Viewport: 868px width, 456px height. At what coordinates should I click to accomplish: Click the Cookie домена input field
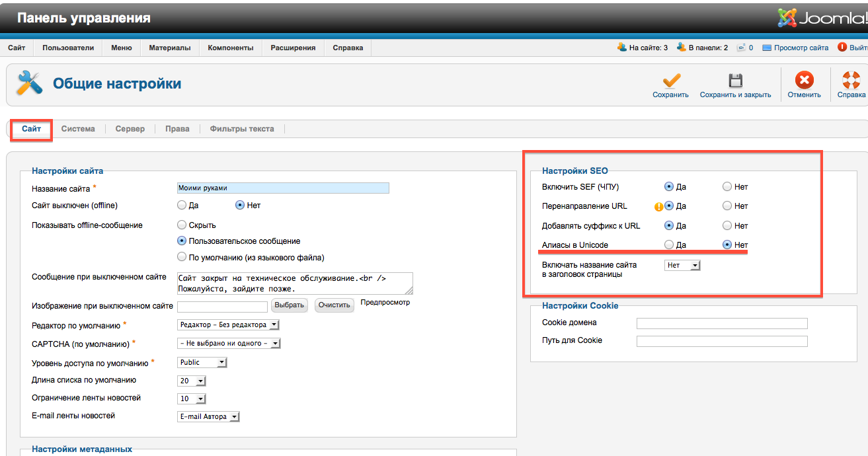click(x=722, y=323)
